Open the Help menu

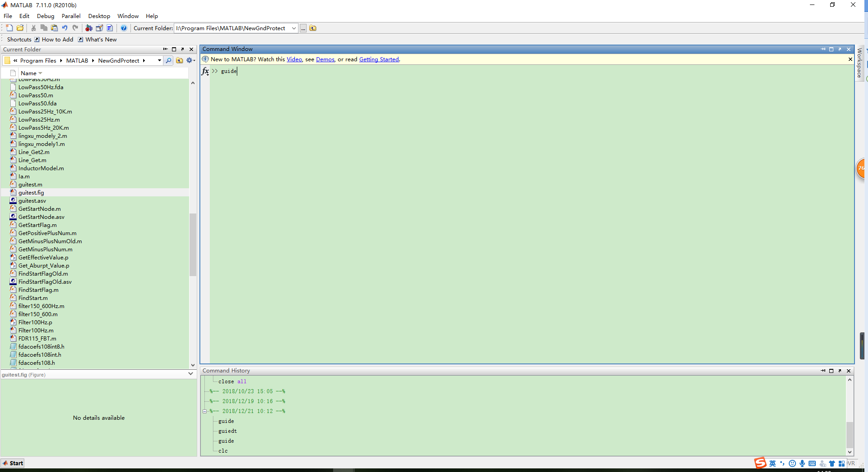pos(152,16)
